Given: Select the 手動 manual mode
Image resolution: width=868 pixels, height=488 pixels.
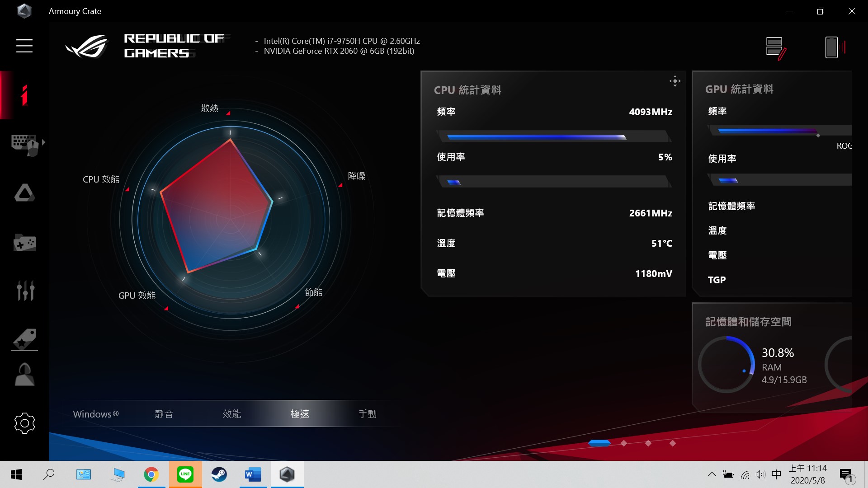Looking at the screenshot, I should [x=367, y=414].
